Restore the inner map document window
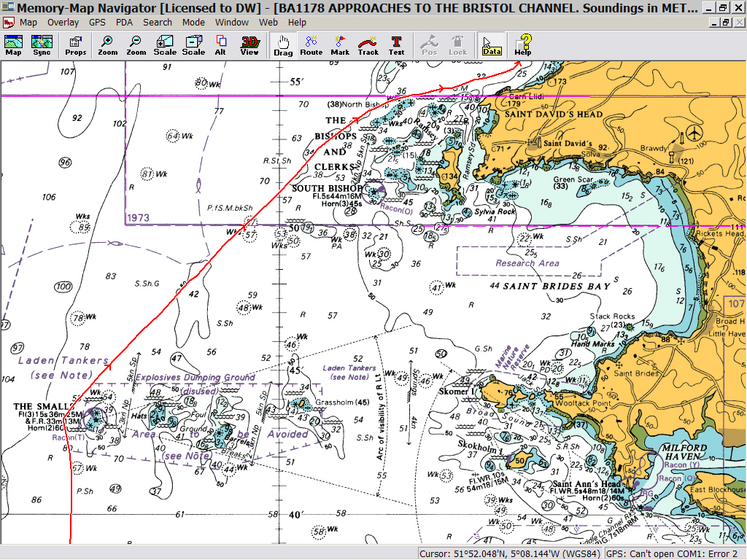This screenshot has width=747, height=560. tap(726, 23)
